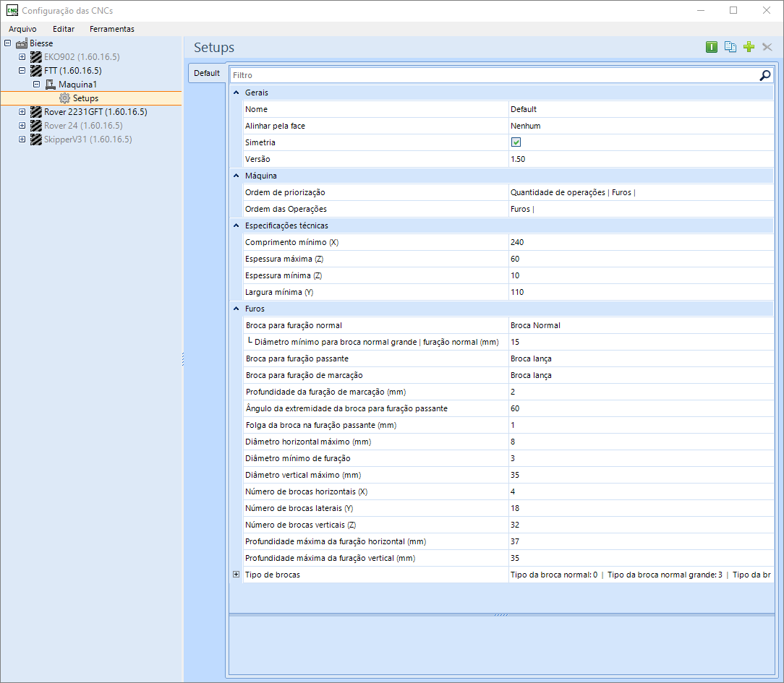This screenshot has width=784, height=683.
Task: Select the Rover 24 machine icon
Action: click(36, 126)
